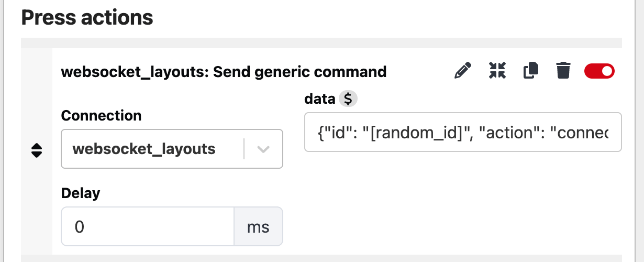Click the Delay field label
The height and width of the screenshot is (262, 644).
pos(81,193)
